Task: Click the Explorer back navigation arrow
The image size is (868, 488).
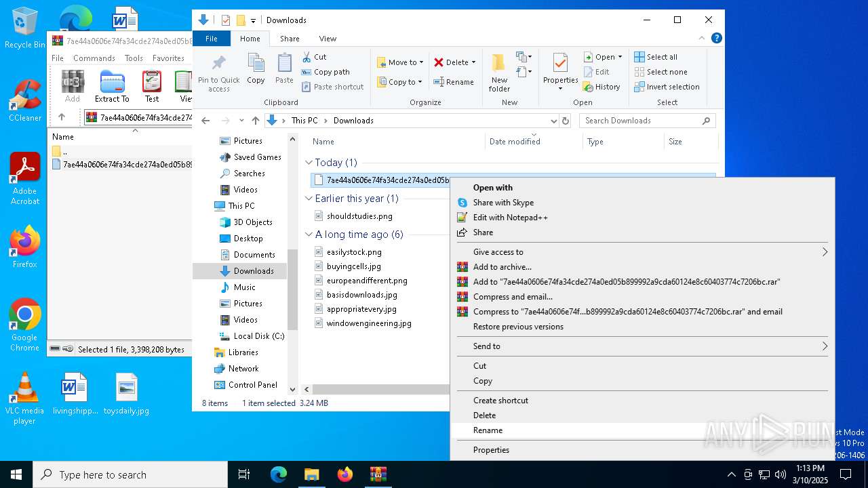Action: tap(206, 121)
